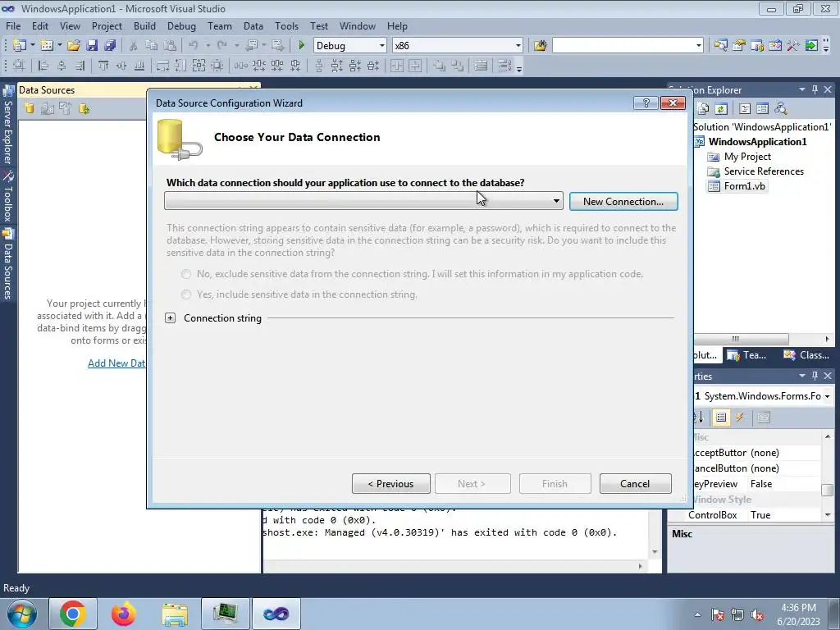The height and width of the screenshot is (630, 840).
Task: Open the File menu
Action: pos(13,25)
